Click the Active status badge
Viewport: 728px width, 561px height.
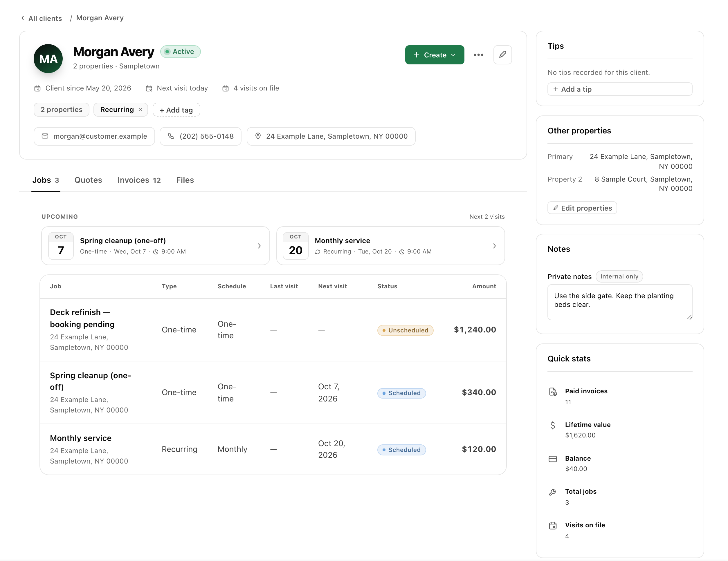click(x=180, y=52)
